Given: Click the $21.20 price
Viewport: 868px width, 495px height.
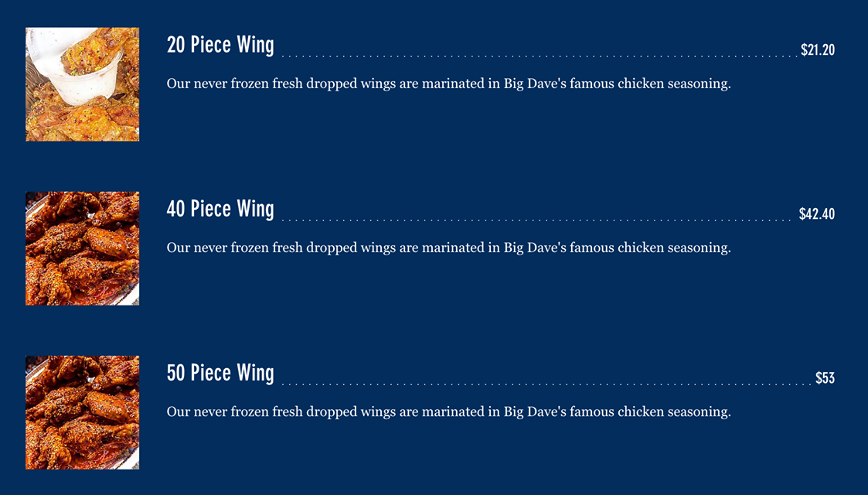Looking at the screenshot, I should click(817, 50).
